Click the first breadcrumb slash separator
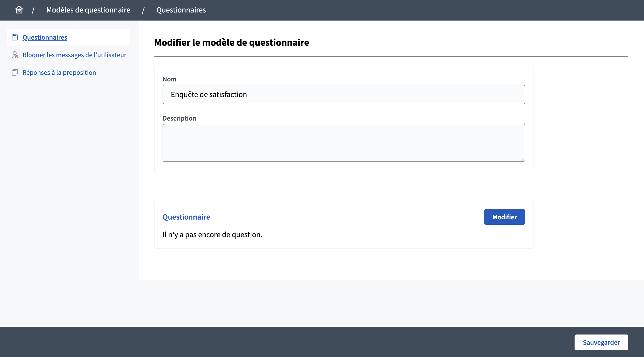Viewport: 644px width, 357px height. point(33,10)
